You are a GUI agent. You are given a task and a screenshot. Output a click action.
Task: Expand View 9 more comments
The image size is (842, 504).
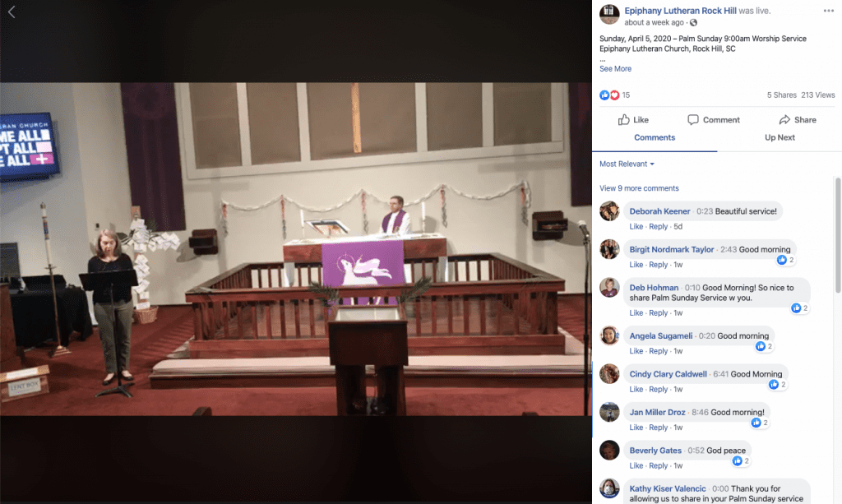point(639,188)
